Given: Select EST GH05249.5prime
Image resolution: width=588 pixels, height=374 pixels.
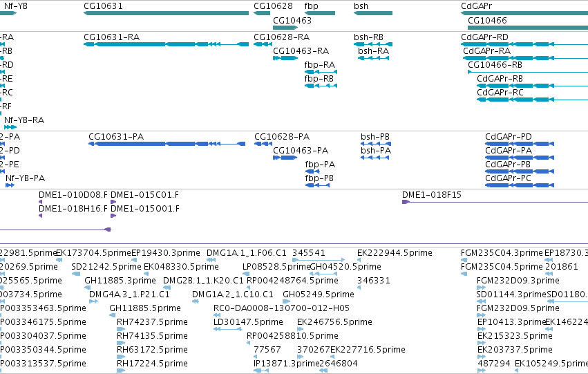Looking at the screenshot, I should click(x=287, y=301).
